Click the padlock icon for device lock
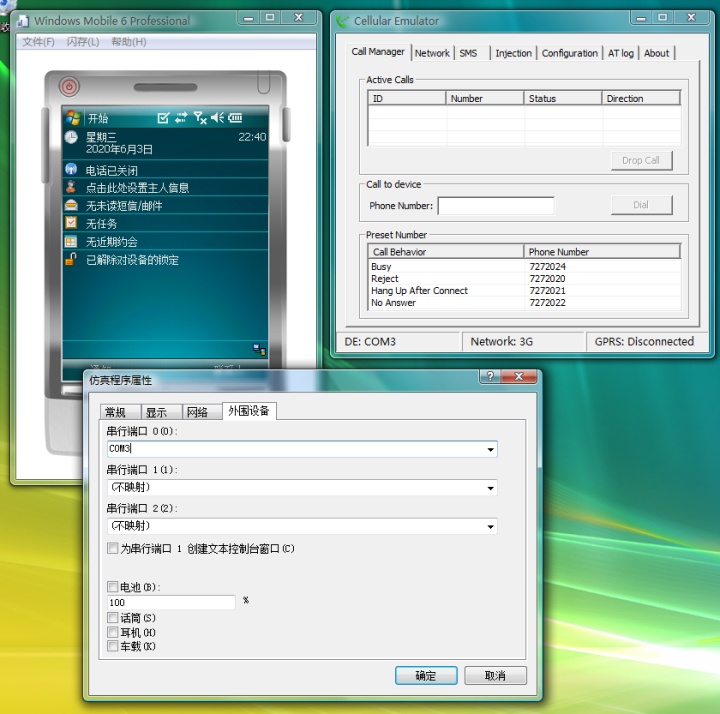Screen dimensions: 720x714 click(x=70, y=259)
